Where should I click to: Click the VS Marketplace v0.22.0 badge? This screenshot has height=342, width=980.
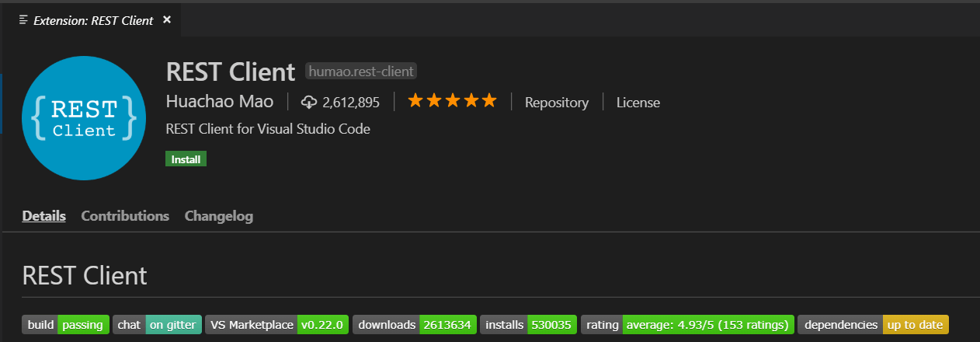[x=277, y=324]
